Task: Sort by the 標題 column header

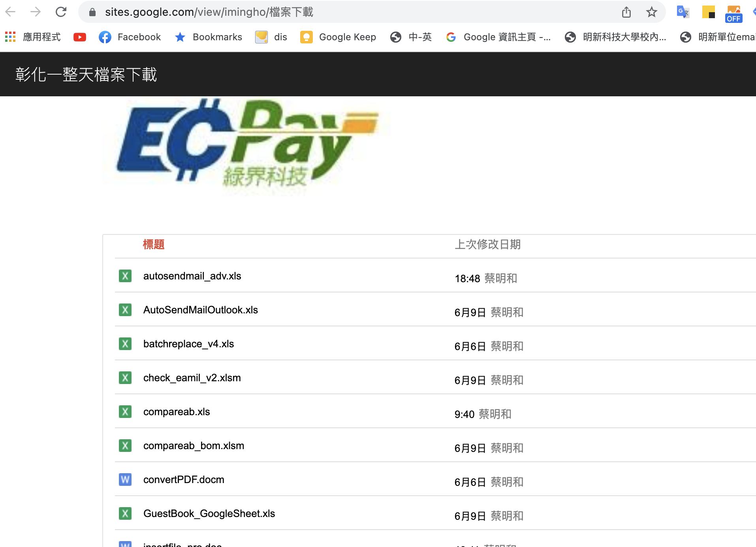Action: pos(154,245)
